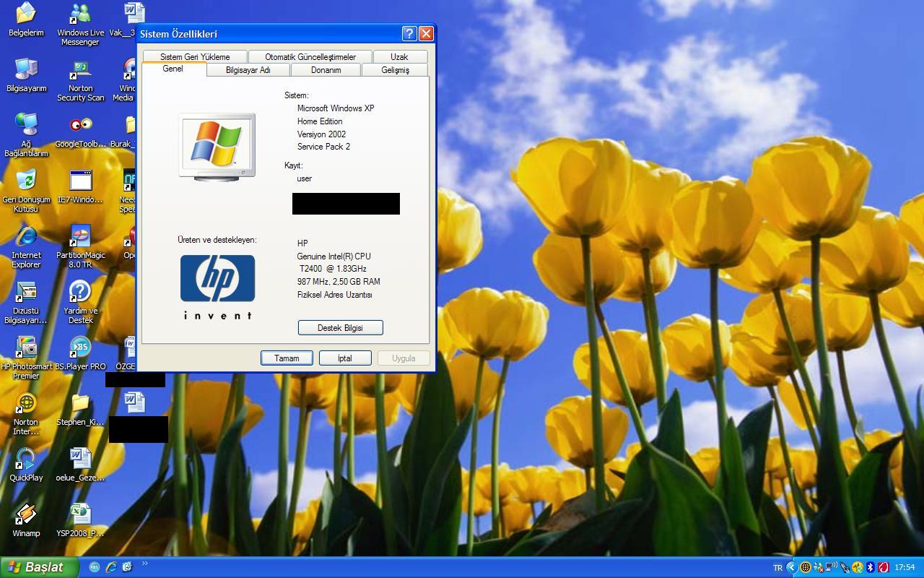Screen dimensions: 924x578
Task: Open Bilgisayarım desktop icon
Action: pos(26,75)
